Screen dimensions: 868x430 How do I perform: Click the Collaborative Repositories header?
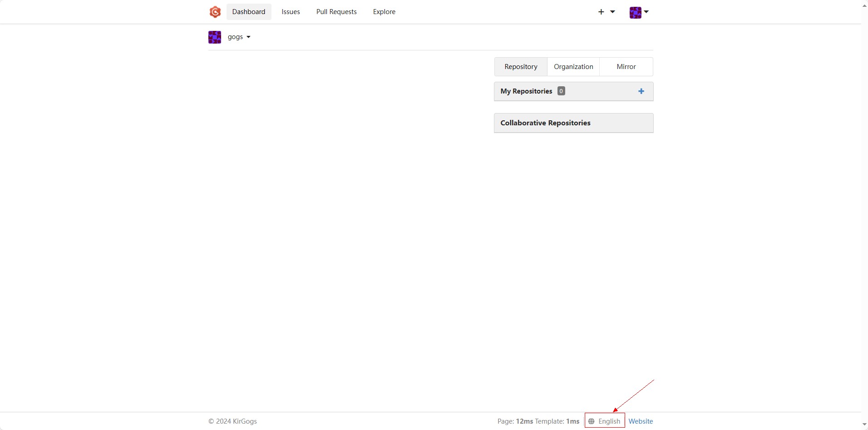click(x=574, y=123)
